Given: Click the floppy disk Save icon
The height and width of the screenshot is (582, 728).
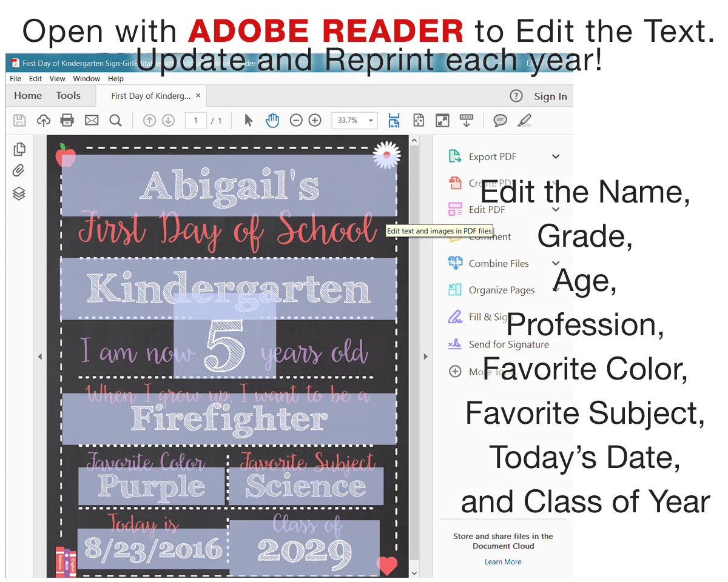Looking at the screenshot, I should pyautogui.click(x=19, y=120).
